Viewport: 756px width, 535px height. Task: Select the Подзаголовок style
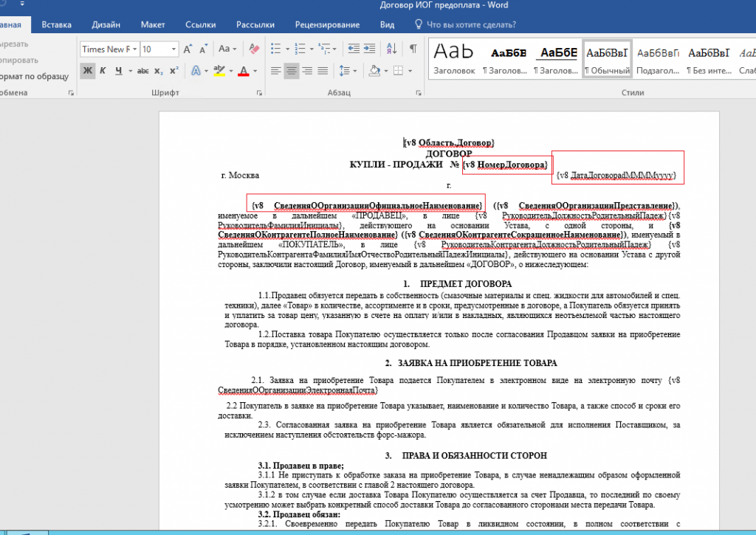(658, 59)
